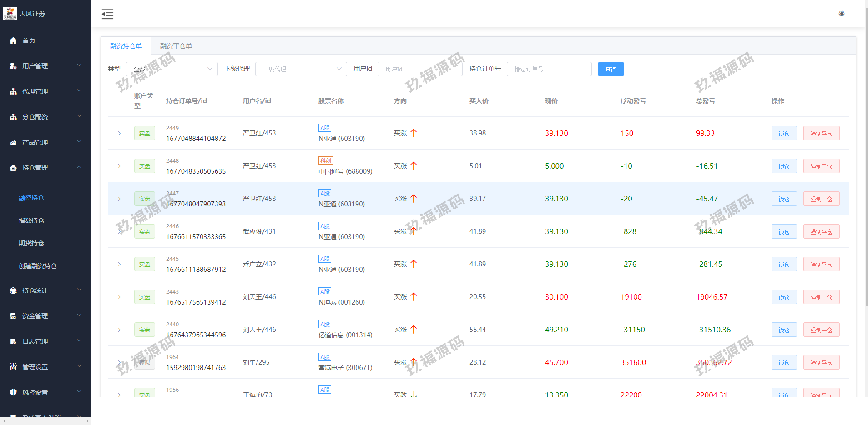Screen dimensions: 868x425
Task: Collapse the sidebar with the menu fold icon
Action: [x=107, y=14]
